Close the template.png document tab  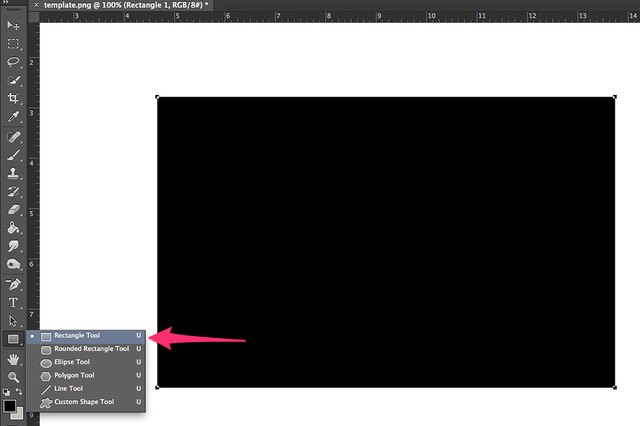click(x=36, y=5)
